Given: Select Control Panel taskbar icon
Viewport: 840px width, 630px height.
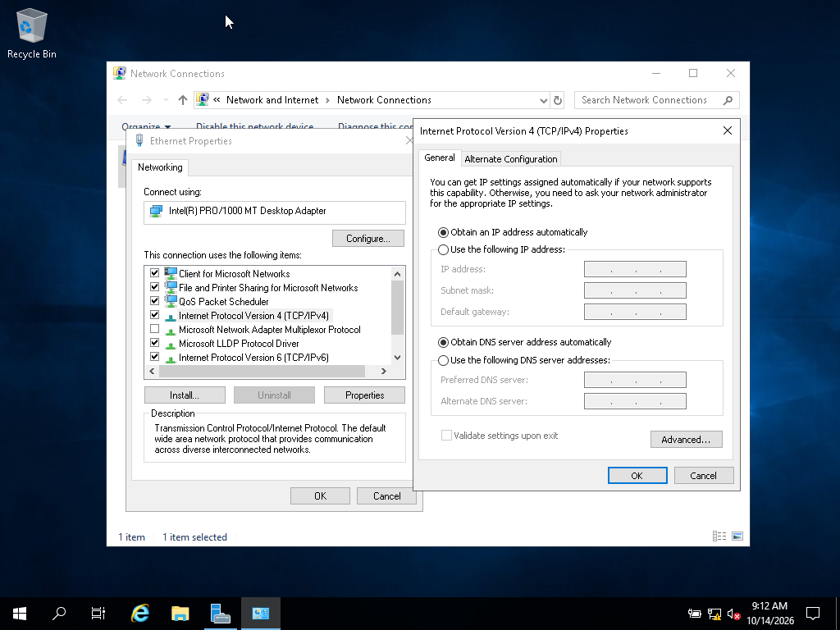Looking at the screenshot, I should click(x=260, y=614).
